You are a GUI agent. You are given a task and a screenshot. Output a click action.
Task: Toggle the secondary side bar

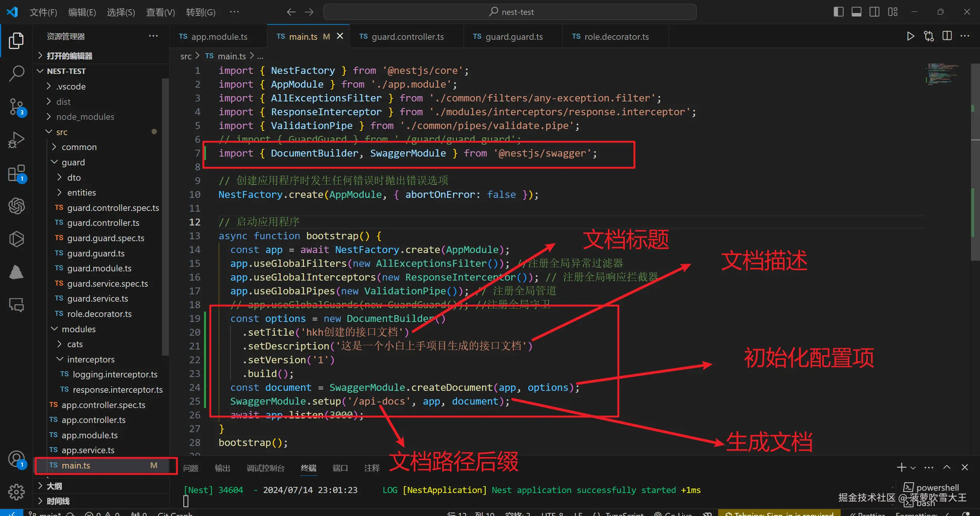click(874, 12)
